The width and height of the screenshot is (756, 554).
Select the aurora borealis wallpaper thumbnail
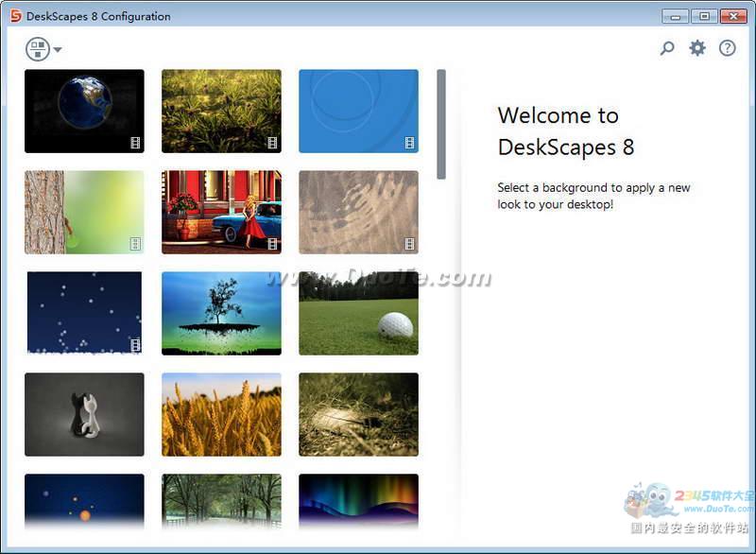pos(359,501)
